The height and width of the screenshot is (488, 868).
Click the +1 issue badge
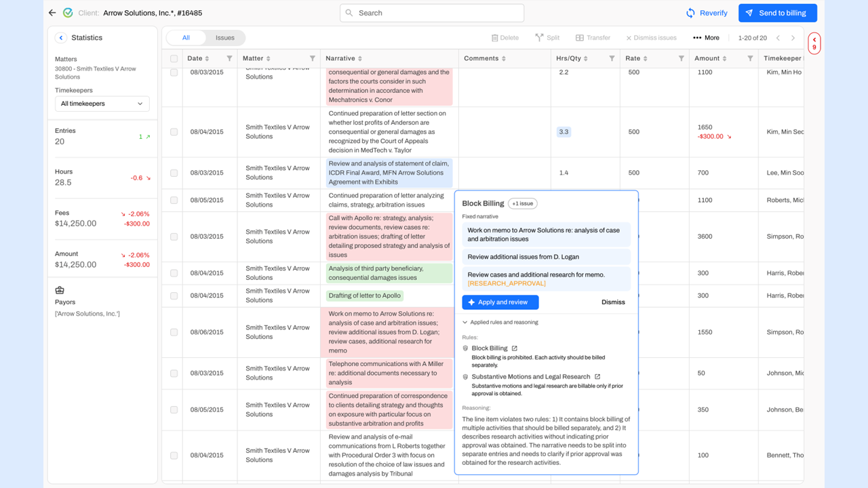tap(523, 203)
